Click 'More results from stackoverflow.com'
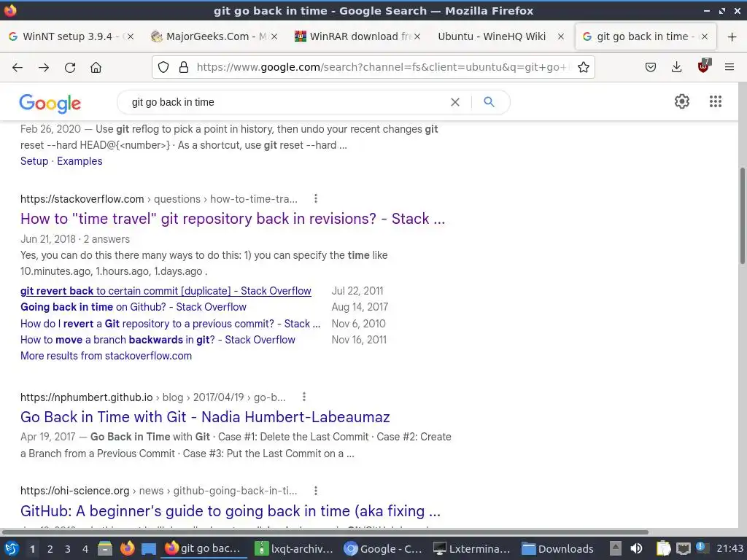 pos(106,356)
